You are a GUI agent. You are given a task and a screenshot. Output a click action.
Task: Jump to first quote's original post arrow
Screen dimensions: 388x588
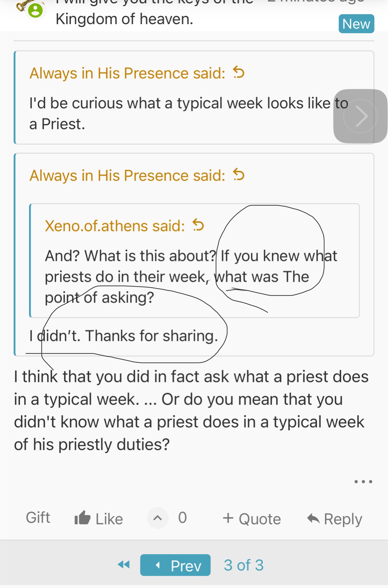239,72
